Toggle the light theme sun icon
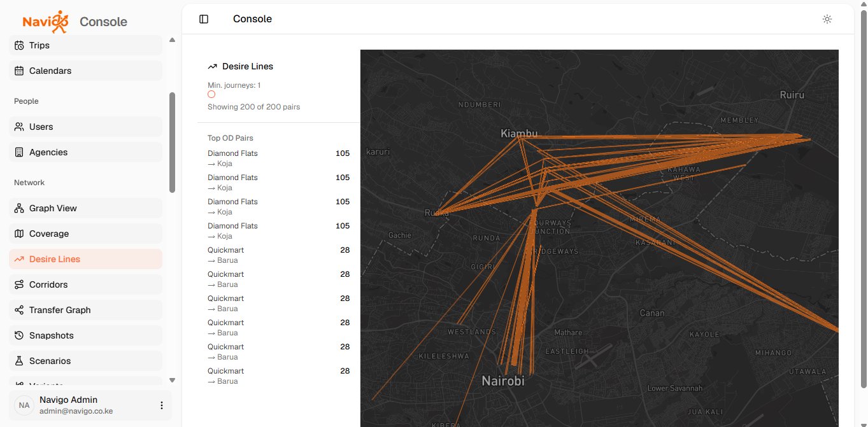Image resolution: width=868 pixels, height=427 pixels. (x=827, y=19)
